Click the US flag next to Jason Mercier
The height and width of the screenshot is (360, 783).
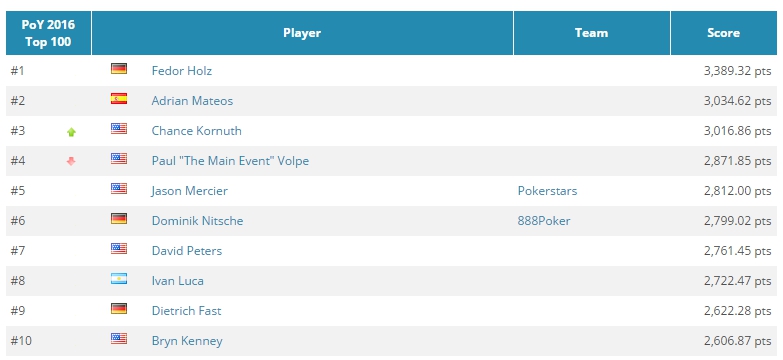[x=119, y=189]
